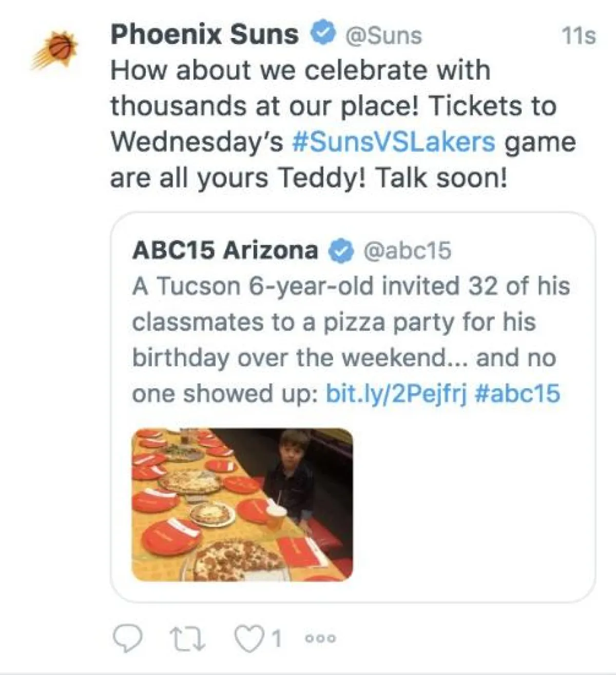Click the verified badge beside Phoenix Suns
The image size is (616, 675).
pyautogui.click(x=322, y=34)
